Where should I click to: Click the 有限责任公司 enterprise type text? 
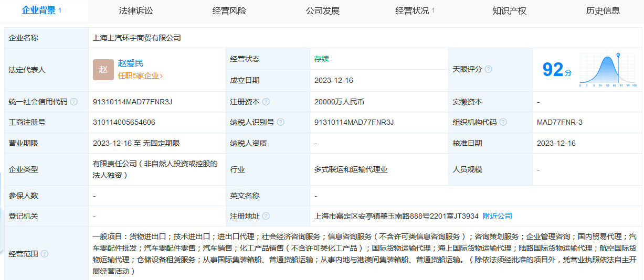[x=155, y=169]
